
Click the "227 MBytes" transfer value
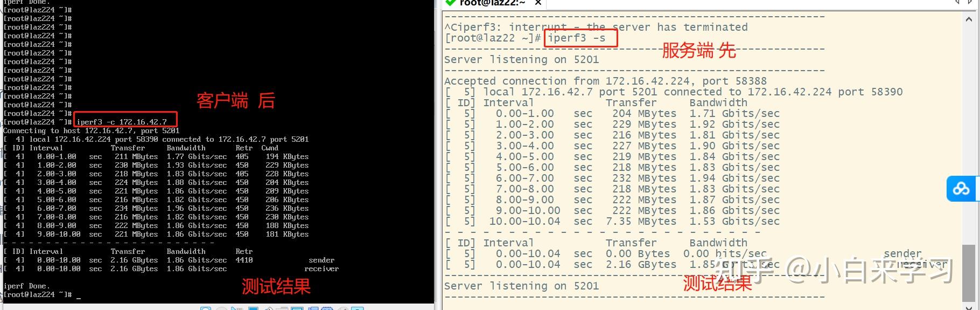click(644, 146)
